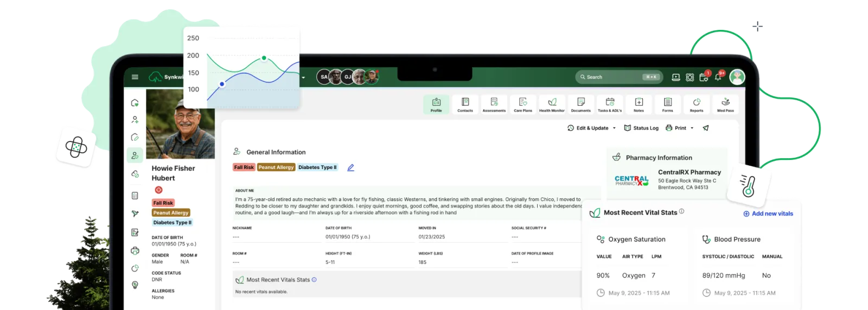Viewport: 868px width, 310px height.
Task: Open the facility dropdown caret next to avatars
Action: (x=303, y=77)
